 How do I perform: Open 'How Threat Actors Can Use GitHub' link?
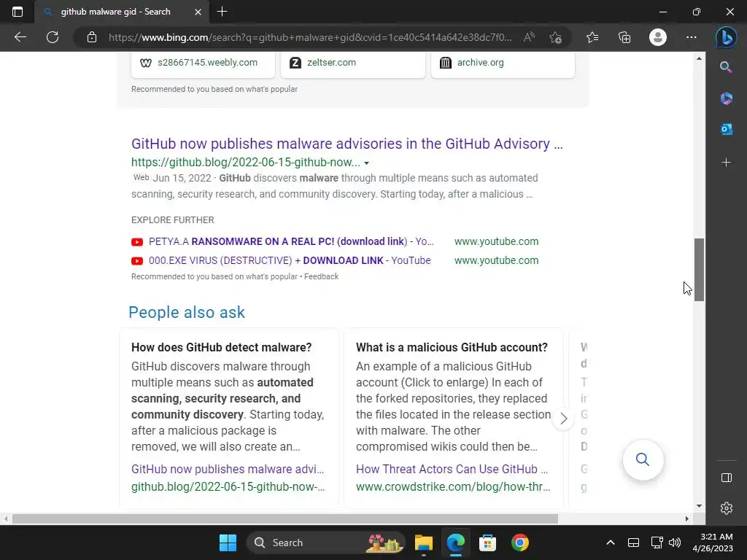click(452, 469)
